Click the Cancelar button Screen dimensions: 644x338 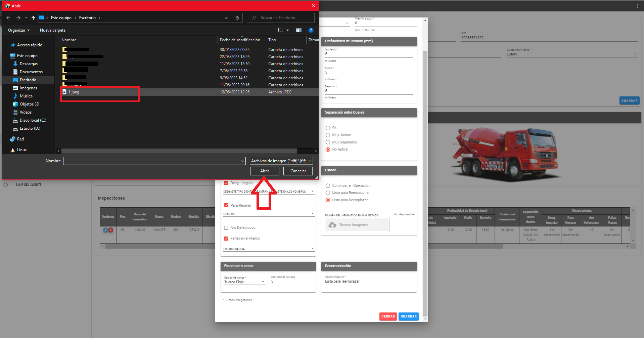pos(298,171)
